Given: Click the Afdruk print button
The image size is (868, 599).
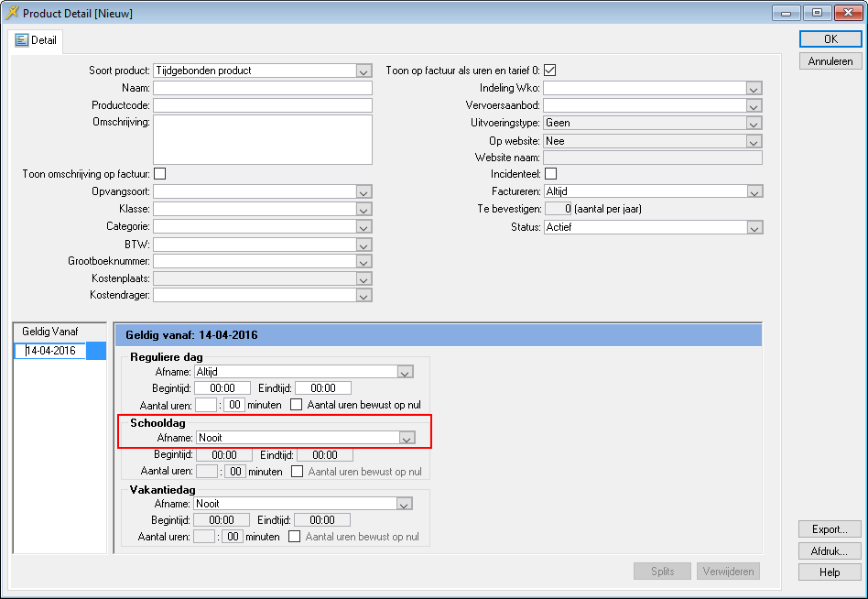Looking at the screenshot, I should pyautogui.click(x=830, y=550).
